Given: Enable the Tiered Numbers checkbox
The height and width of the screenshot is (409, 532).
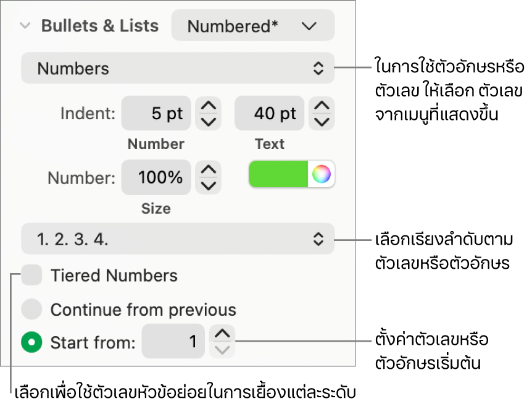Looking at the screenshot, I should 31,276.
